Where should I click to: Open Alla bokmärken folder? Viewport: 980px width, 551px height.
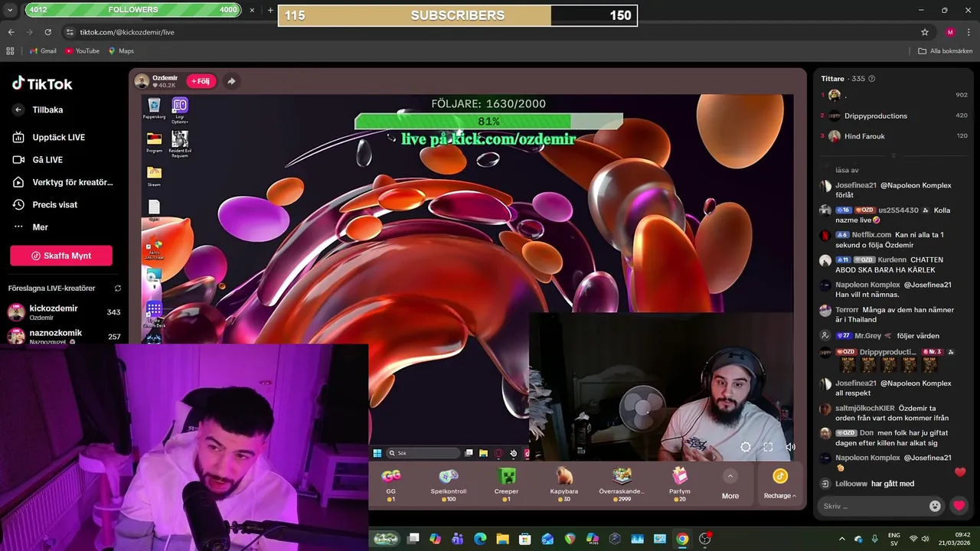coord(946,51)
